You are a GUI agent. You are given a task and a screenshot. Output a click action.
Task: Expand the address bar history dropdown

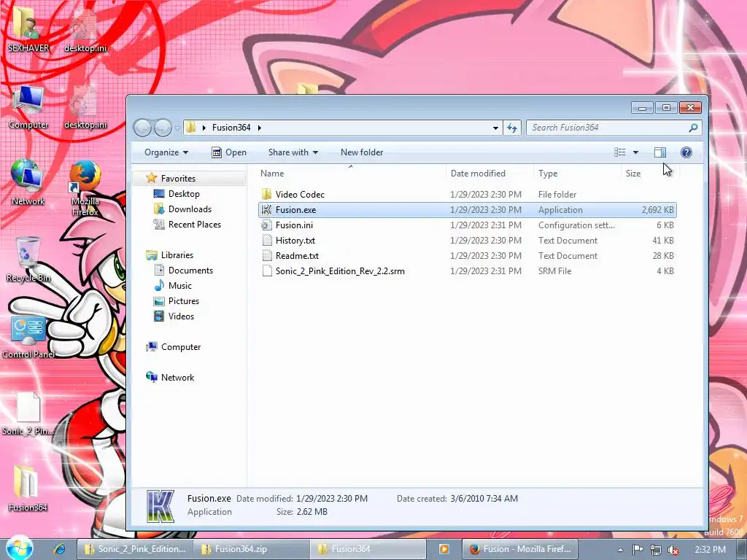coord(495,128)
